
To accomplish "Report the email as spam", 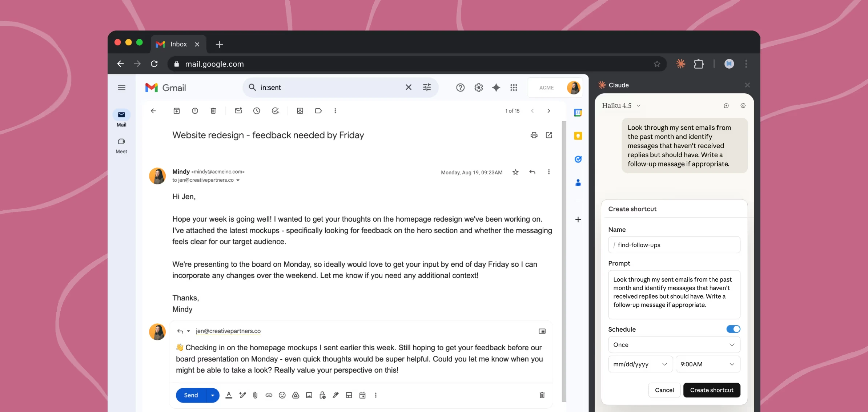I will pyautogui.click(x=195, y=111).
